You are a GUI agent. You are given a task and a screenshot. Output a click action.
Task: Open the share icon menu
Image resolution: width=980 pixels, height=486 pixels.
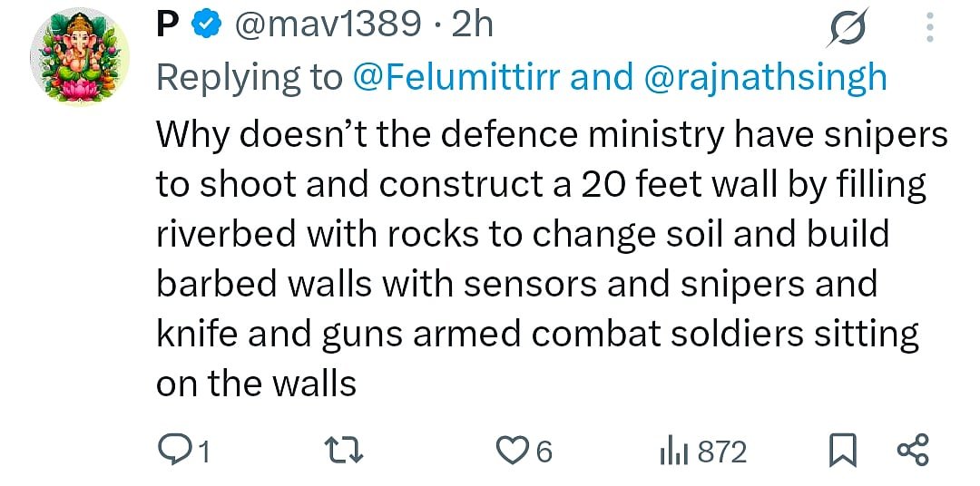(x=913, y=451)
